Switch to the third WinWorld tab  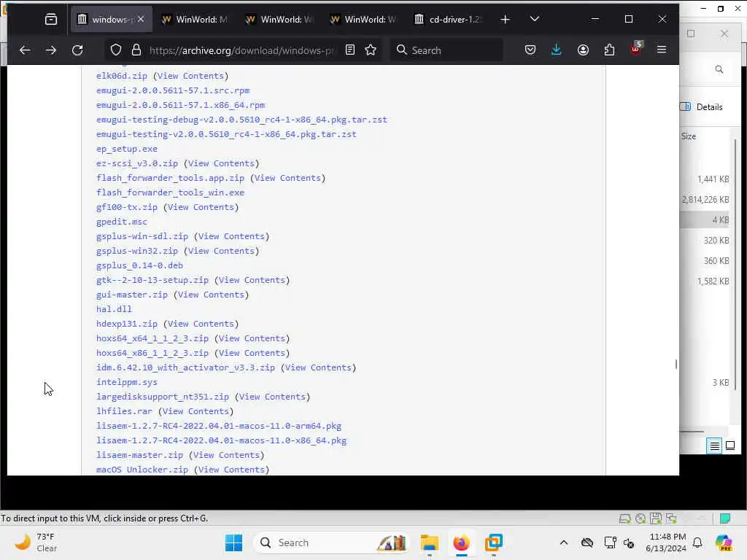pos(363,19)
